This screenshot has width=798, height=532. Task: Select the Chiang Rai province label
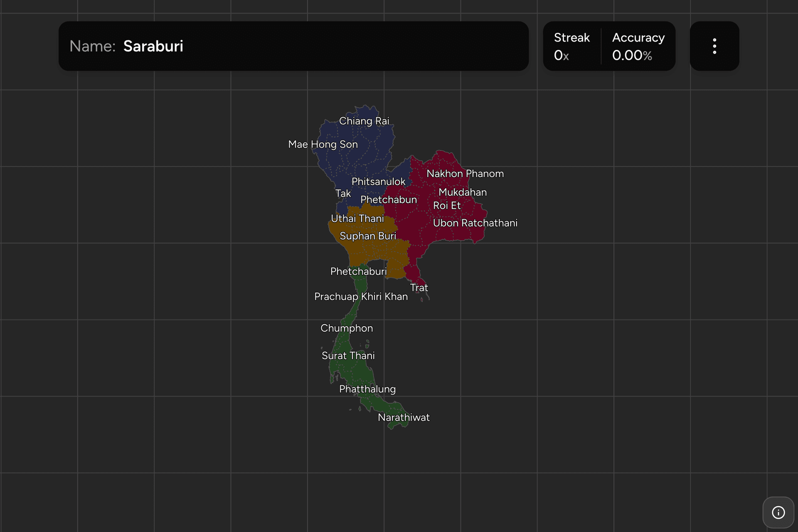(364, 121)
